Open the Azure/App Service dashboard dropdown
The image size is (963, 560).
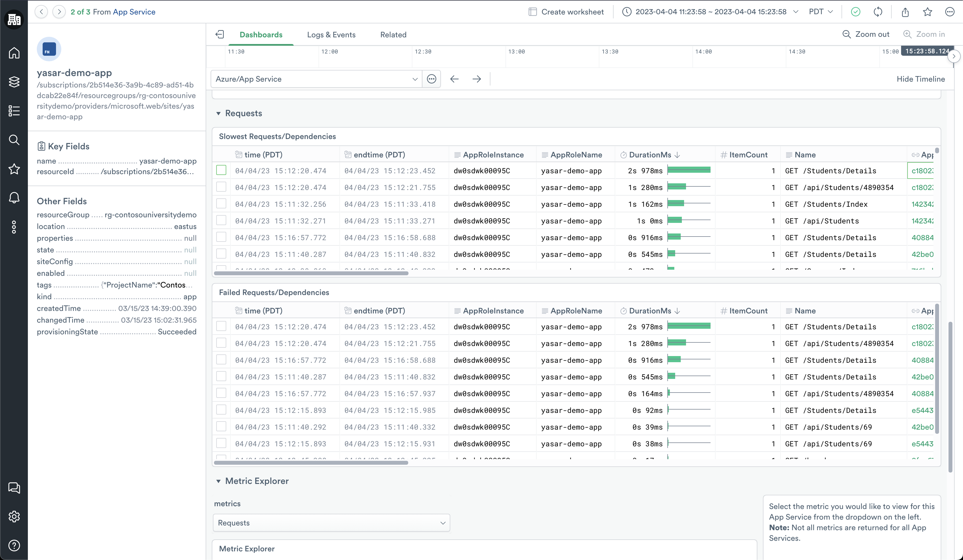point(316,79)
